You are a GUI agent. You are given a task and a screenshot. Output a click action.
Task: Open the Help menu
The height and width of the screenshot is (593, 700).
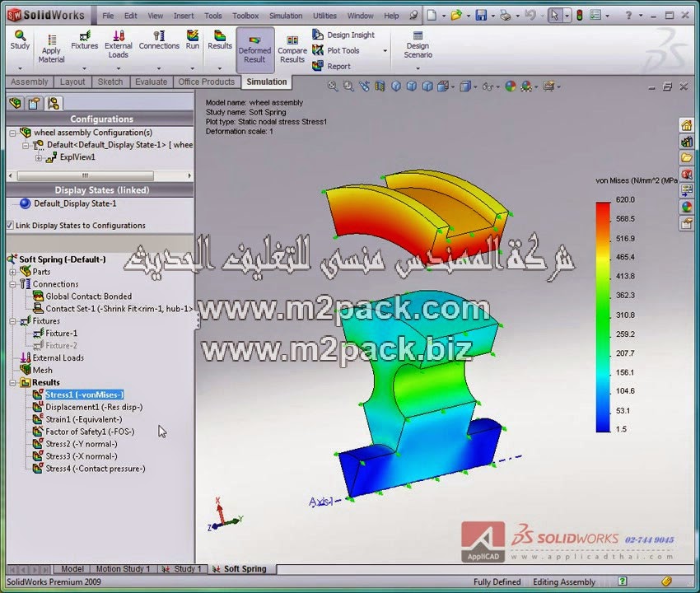click(x=391, y=16)
